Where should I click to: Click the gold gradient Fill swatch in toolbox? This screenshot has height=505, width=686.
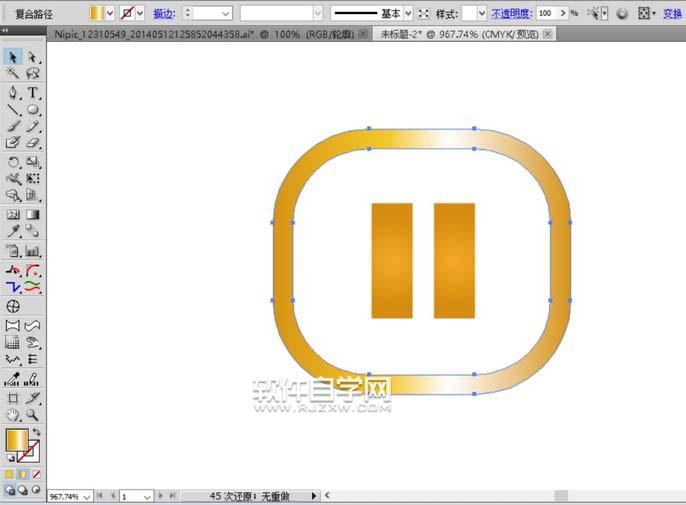pyautogui.click(x=17, y=441)
